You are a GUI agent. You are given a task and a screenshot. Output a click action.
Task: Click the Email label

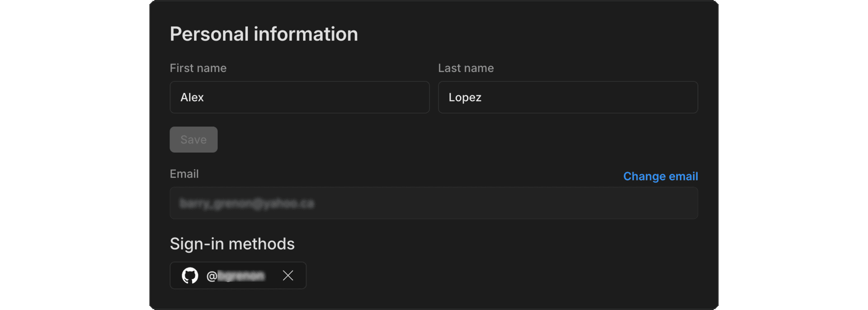(184, 174)
